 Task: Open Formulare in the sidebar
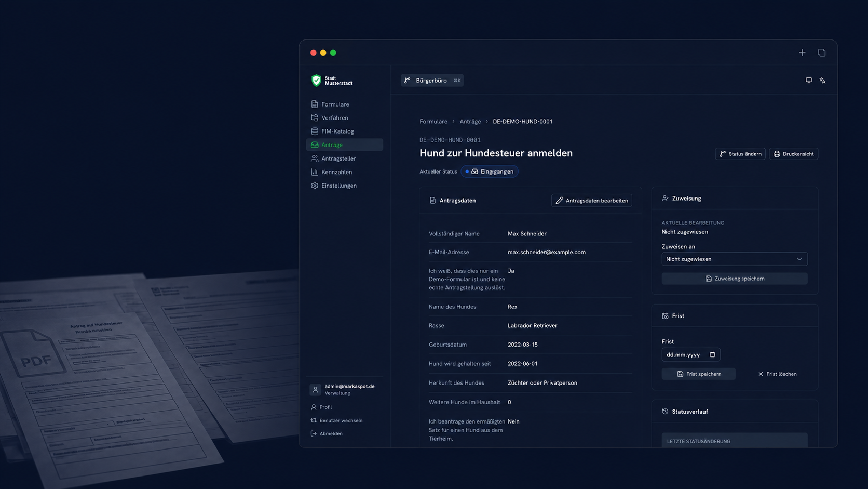344,104
